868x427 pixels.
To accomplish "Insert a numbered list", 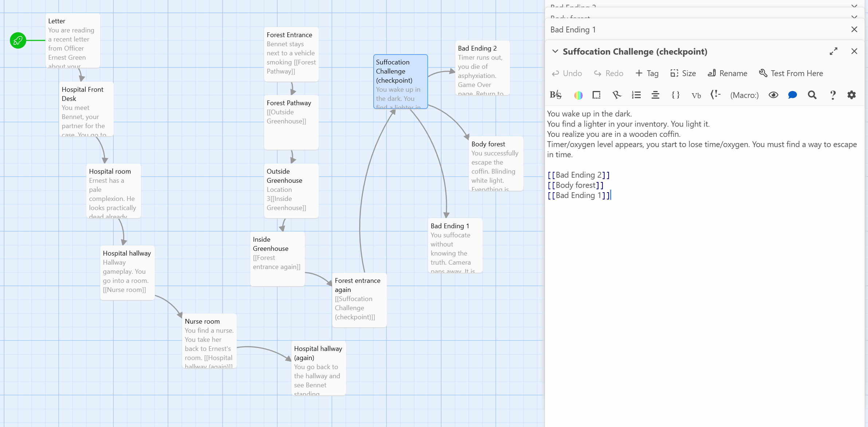I will click(x=636, y=95).
